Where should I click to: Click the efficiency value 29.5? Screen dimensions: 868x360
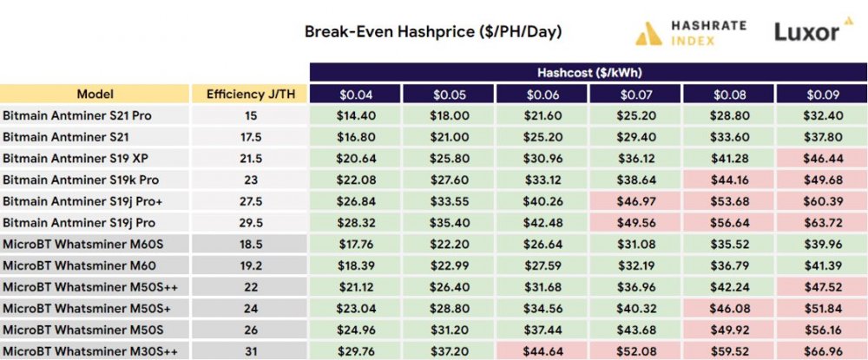(250, 223)
